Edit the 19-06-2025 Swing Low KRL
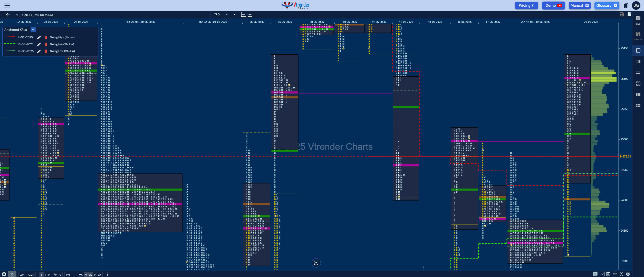 (x=39, y=51)
